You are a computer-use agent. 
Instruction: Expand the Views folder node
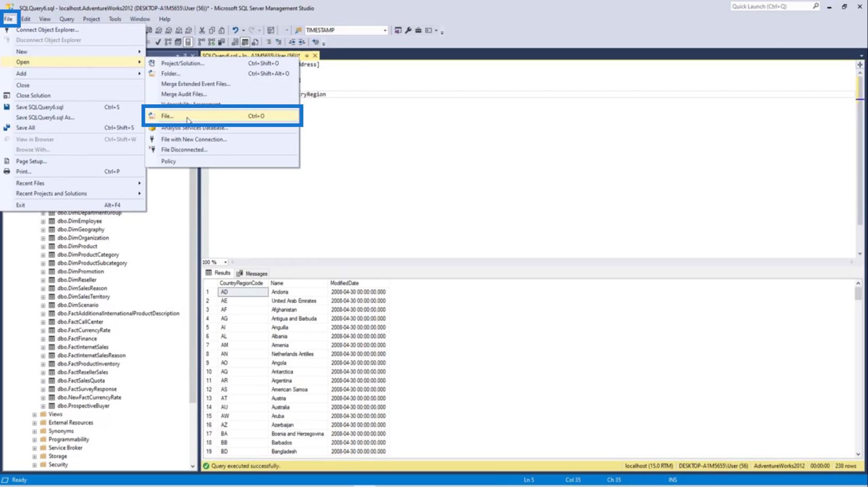(35, 415)
